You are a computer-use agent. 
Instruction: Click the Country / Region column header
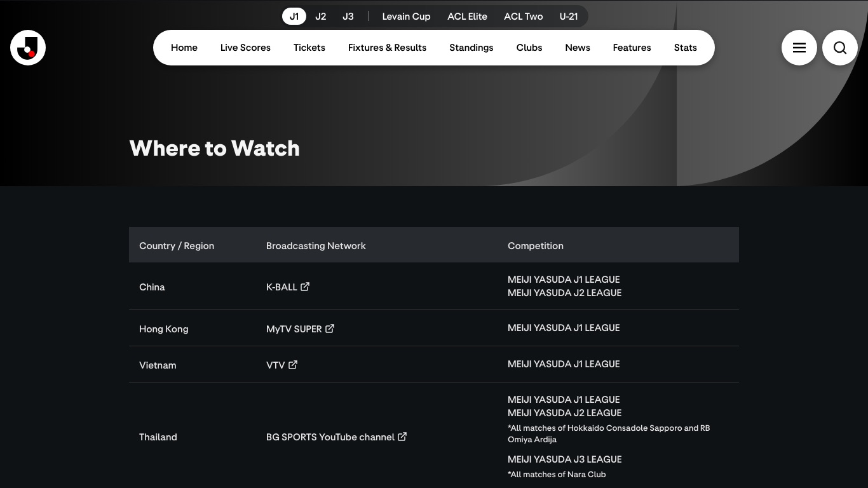tap(177, 246)
